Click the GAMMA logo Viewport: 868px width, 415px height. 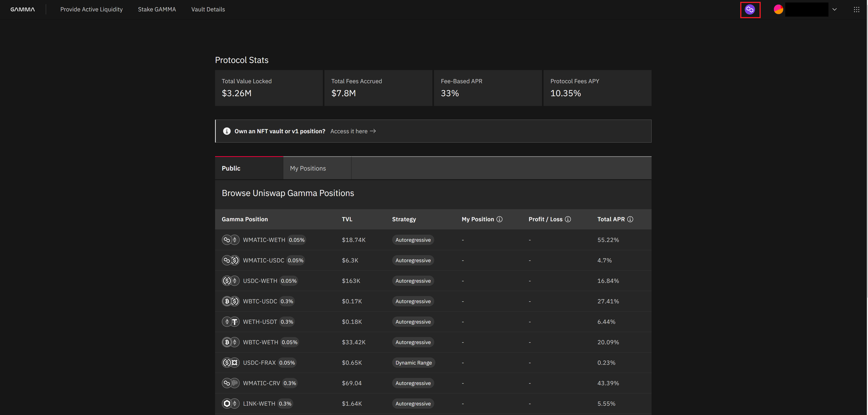tap(23, 10)
